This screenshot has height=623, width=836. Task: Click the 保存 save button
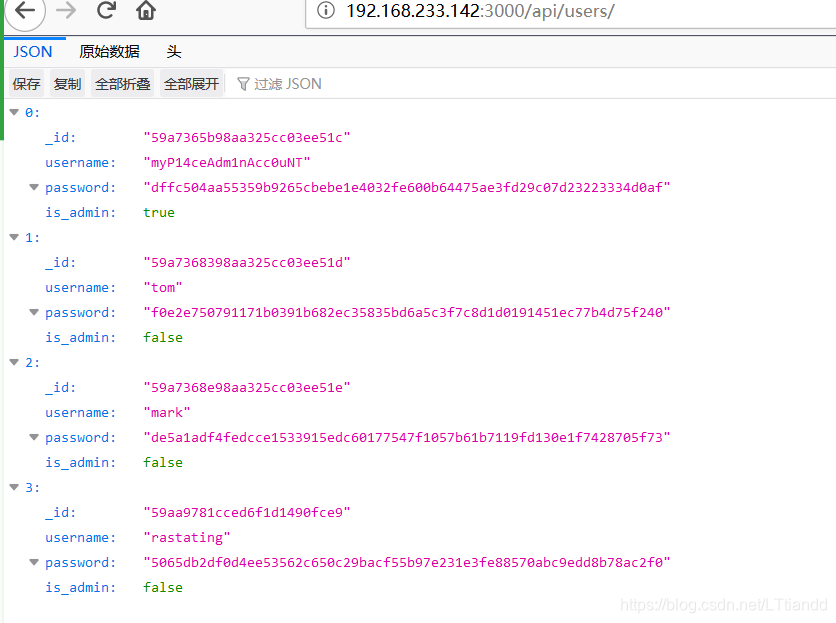pyautogui.click(x=26, y=84)
